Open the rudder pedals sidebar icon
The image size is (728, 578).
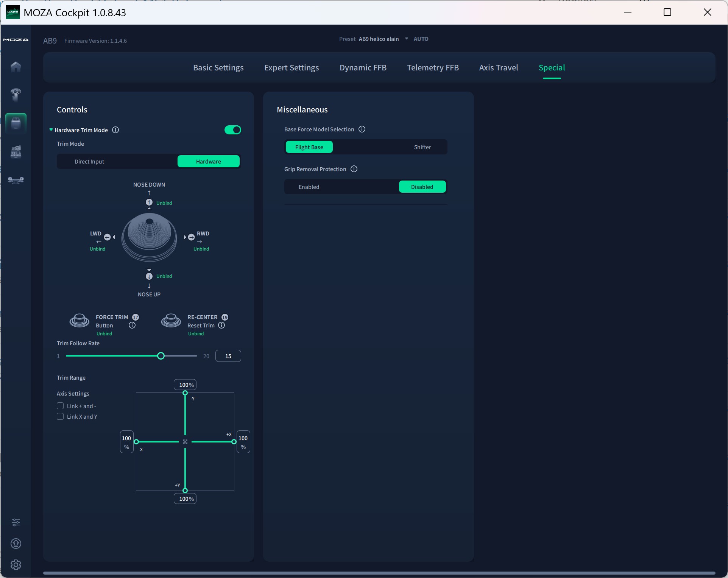point(16,180)
